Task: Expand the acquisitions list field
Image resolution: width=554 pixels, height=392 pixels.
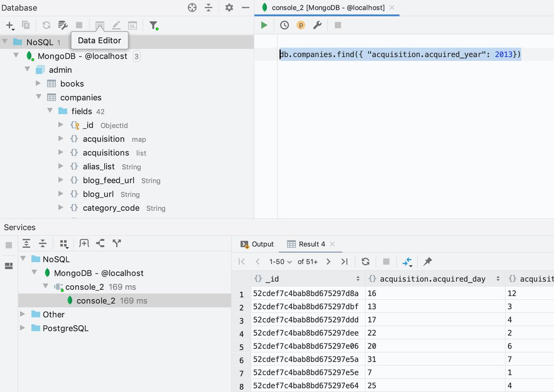Action: coord(61,153)
